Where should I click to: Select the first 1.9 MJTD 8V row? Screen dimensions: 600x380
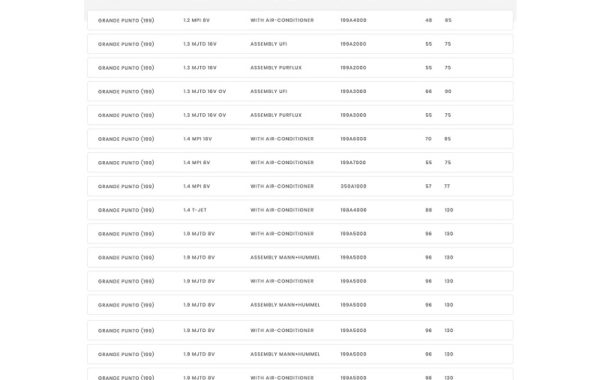pyautogui.click(x=300, y=234)
